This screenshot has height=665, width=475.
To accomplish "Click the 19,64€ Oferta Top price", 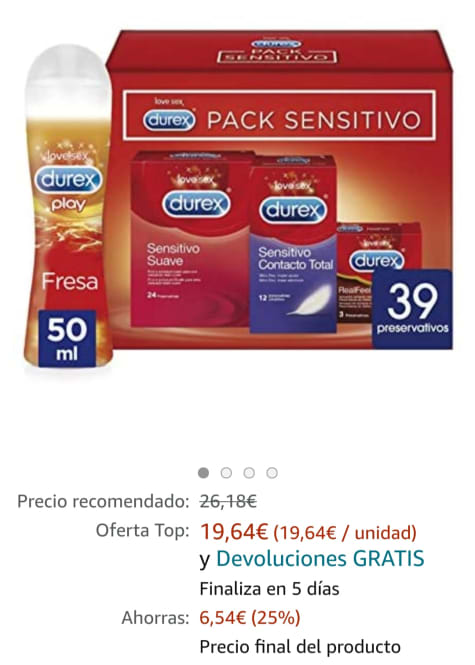I will pyautogui.click(x=234, y=531).
